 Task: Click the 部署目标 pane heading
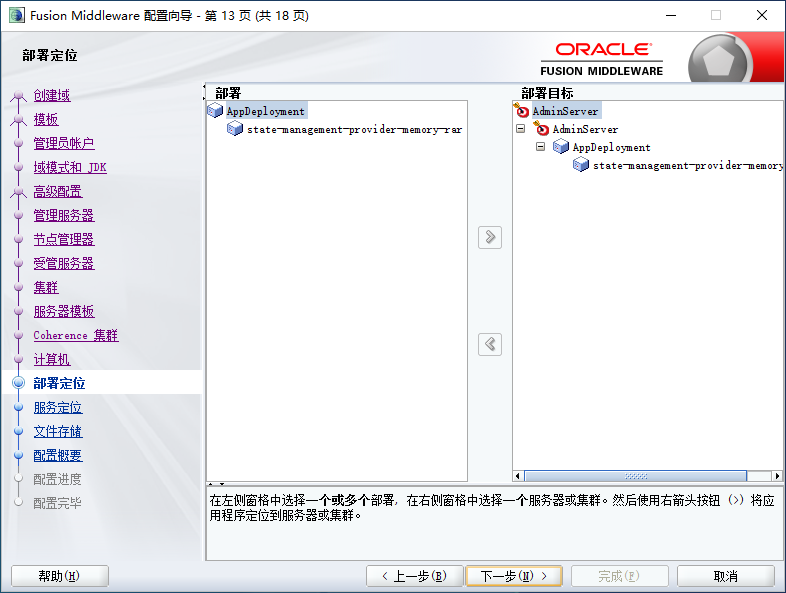point(547,93)
